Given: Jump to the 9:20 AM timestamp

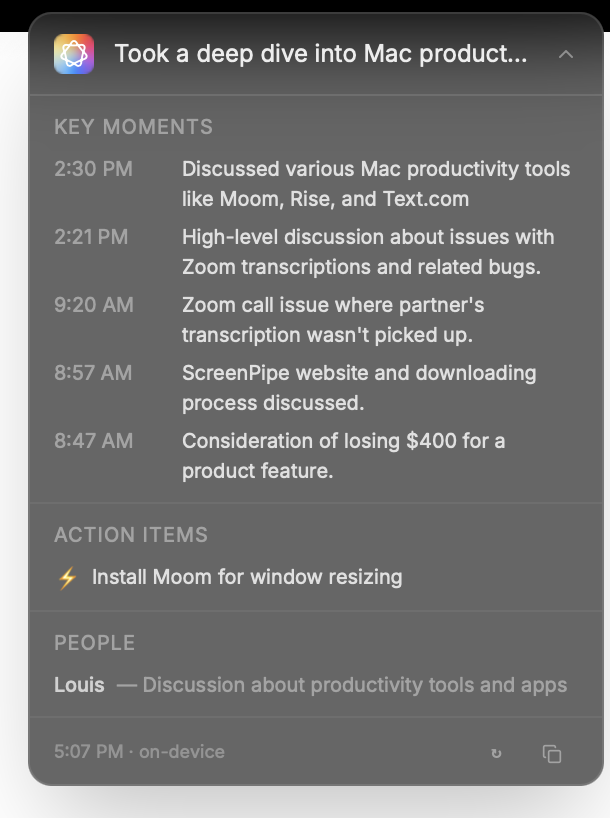Looking at the screenshot, I should pos(93,305).
